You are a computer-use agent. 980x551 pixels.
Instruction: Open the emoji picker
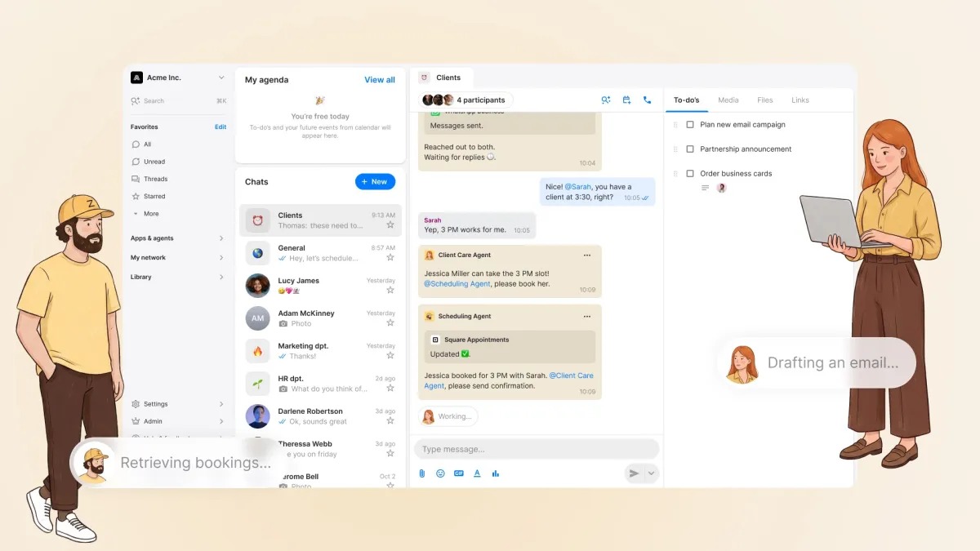pyautogui.click(x=440, y=473)
